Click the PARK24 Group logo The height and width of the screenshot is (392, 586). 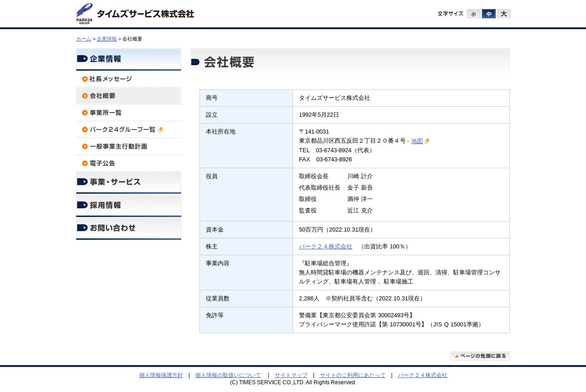84,14
